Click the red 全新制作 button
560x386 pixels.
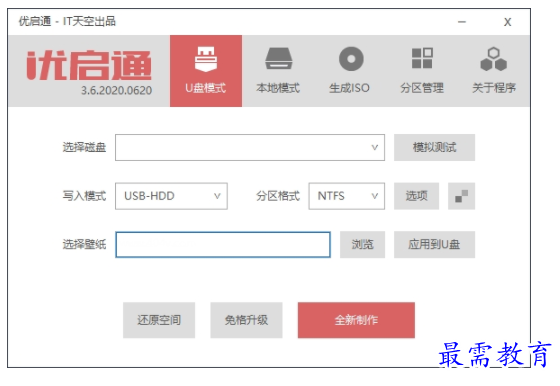(356, 320)
